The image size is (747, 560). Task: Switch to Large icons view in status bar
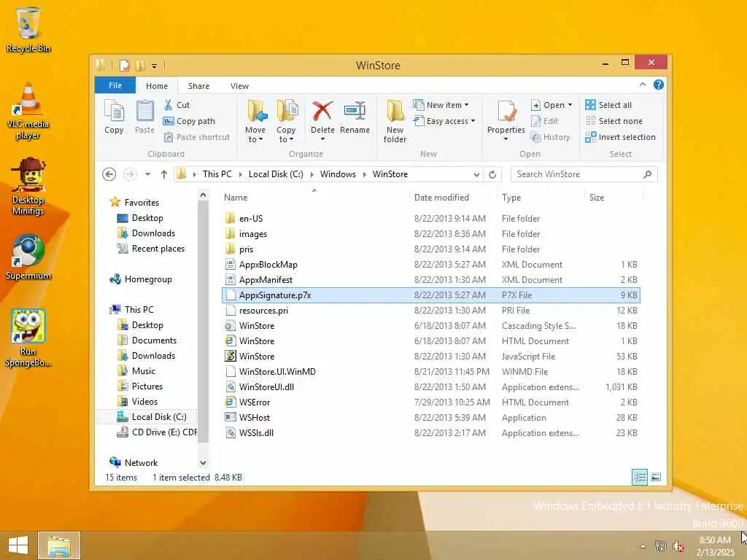656,477
